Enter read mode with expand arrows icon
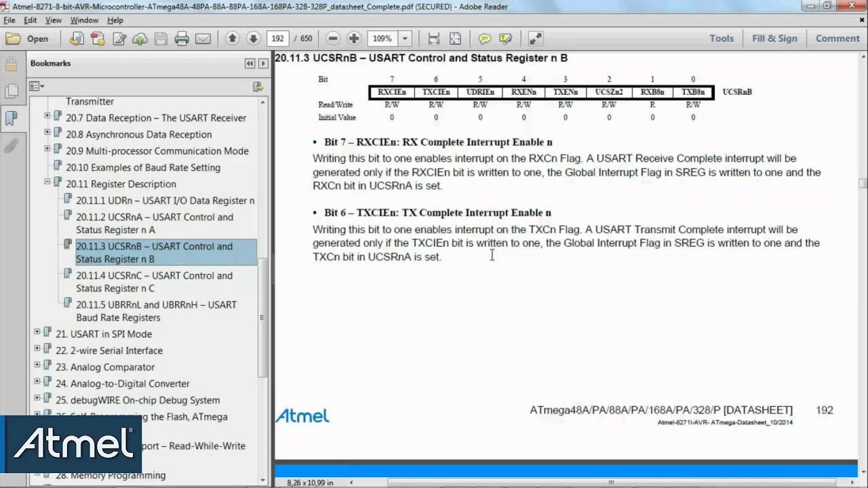This screenshot has width=868, height=488. [535, 39]
